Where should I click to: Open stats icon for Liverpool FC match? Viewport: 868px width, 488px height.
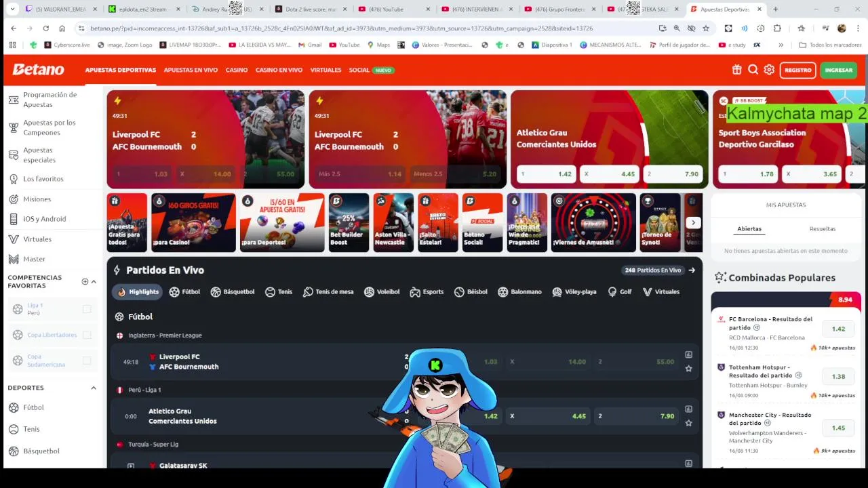coord(688,354)
